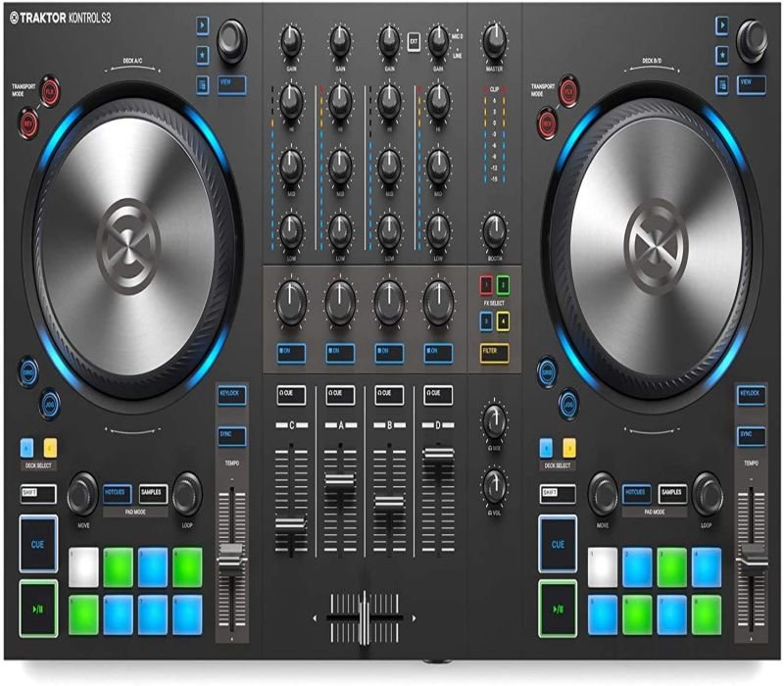The width and height of the screenshot is (784, 686).
Task: Toggle Mixer FX ON for channel C
Action: pos(291,353)
